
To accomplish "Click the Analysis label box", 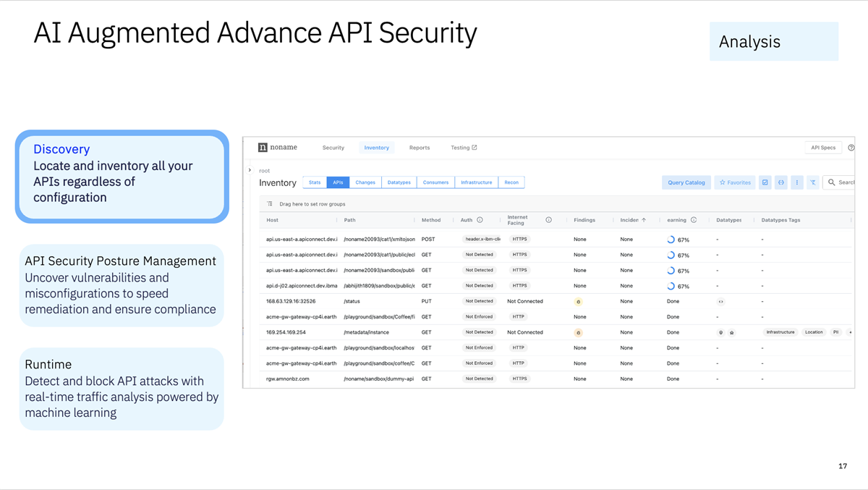I will [774, 41].
